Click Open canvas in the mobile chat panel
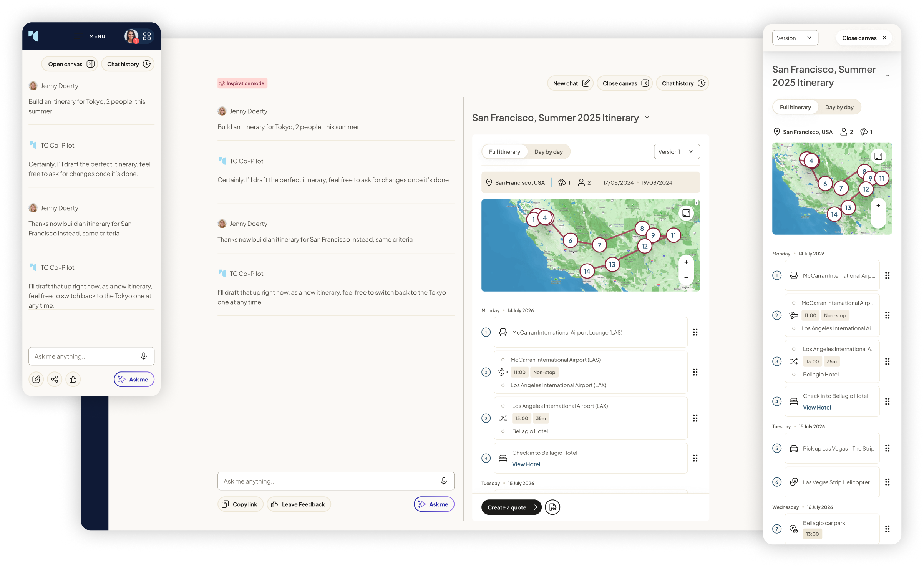Screen dimensions: 924x567 point(70,64)
